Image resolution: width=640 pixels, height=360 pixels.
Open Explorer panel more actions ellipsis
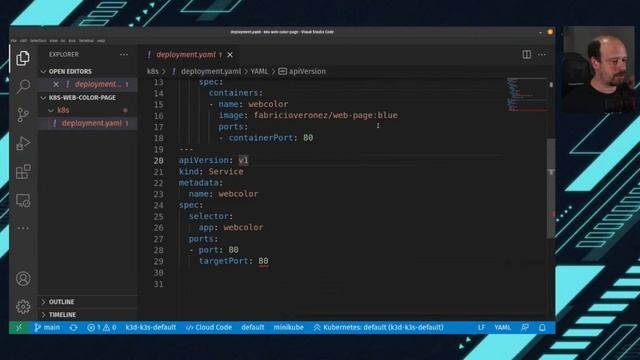coord(124,54)
